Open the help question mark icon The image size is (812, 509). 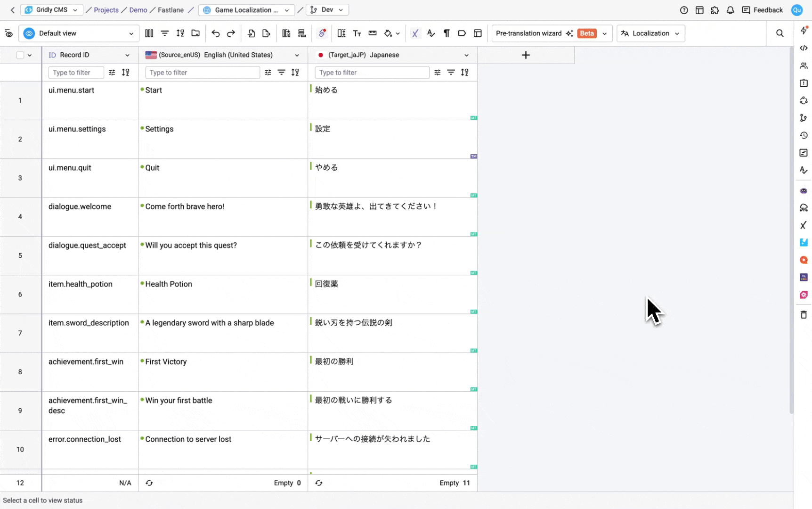(x=684, y=10)
